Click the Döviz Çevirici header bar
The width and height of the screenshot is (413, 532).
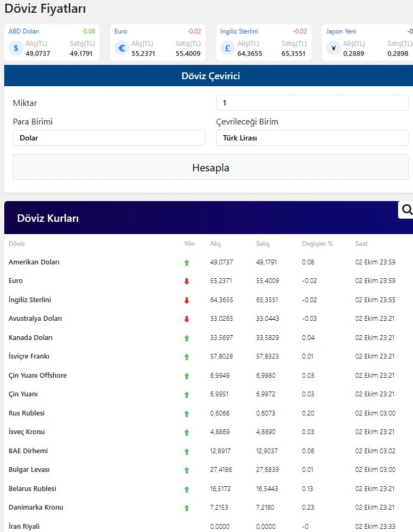209,76
